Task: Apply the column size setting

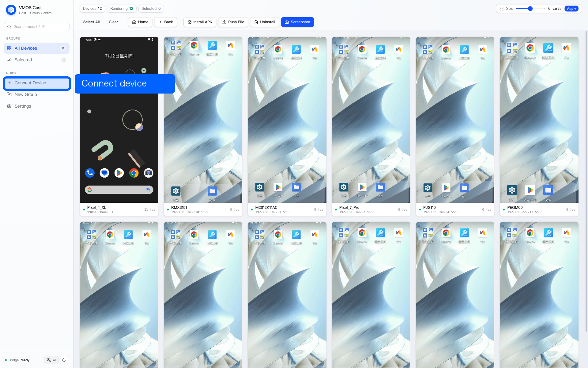Action: click(571, 9)
